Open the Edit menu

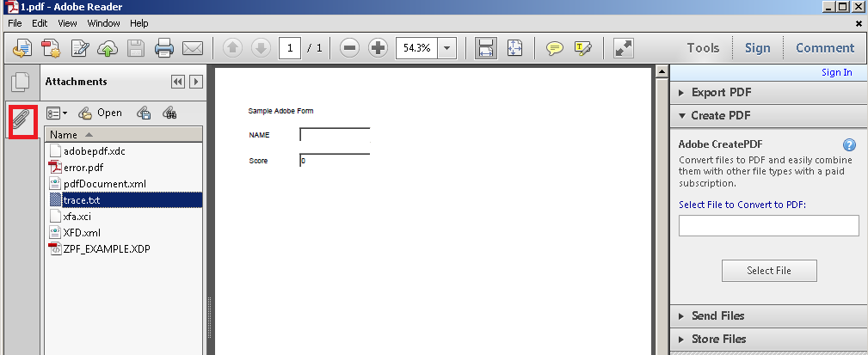40,23
